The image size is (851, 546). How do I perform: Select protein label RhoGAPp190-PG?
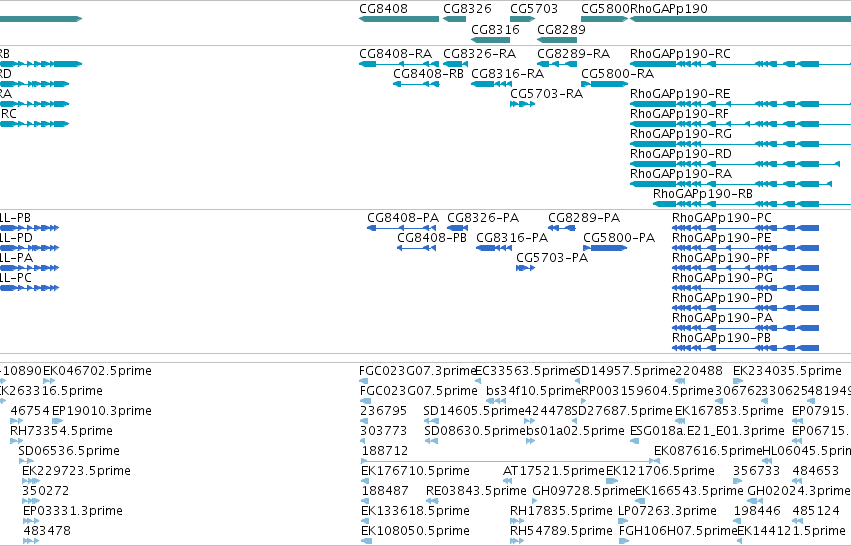[722, 278]
